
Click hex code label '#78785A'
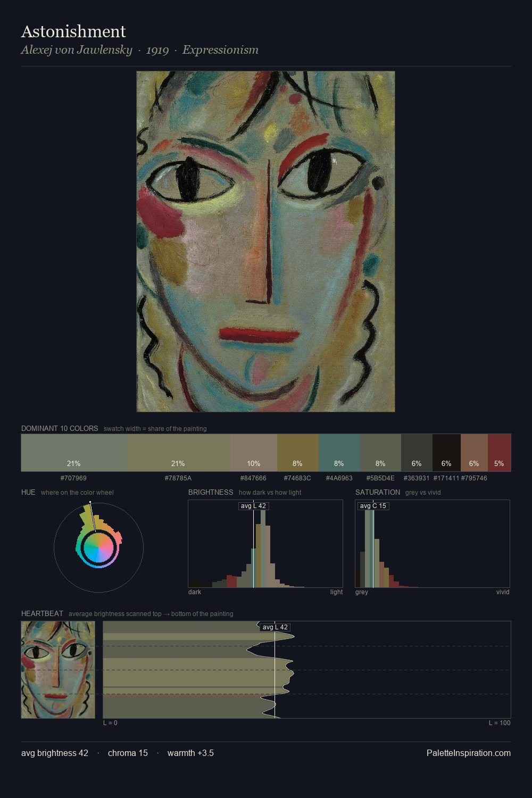pos(178,478)
